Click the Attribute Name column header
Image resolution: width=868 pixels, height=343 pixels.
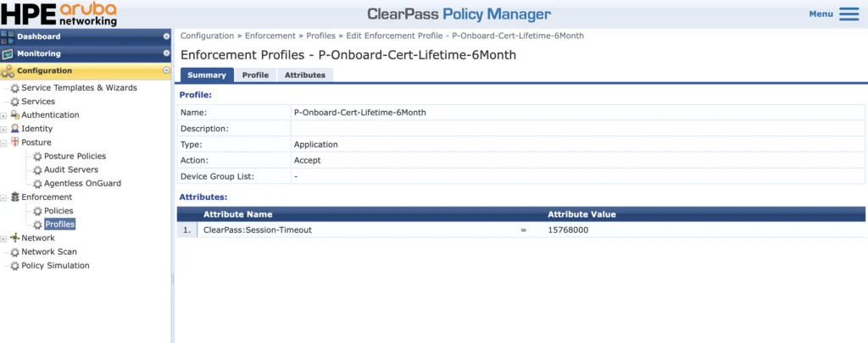click(x=238, y=214)
